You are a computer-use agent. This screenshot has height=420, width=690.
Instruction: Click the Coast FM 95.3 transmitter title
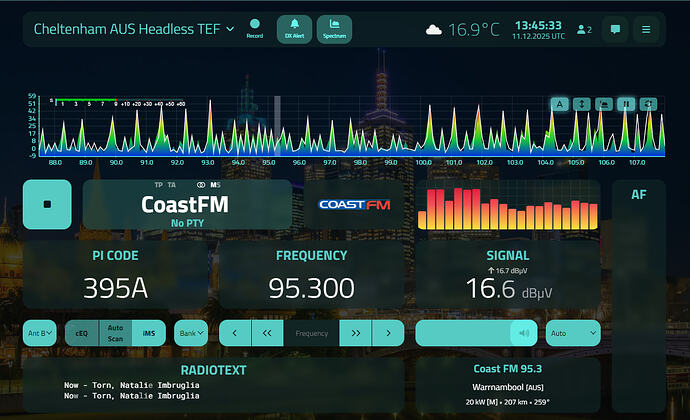(x=508, y=369)
